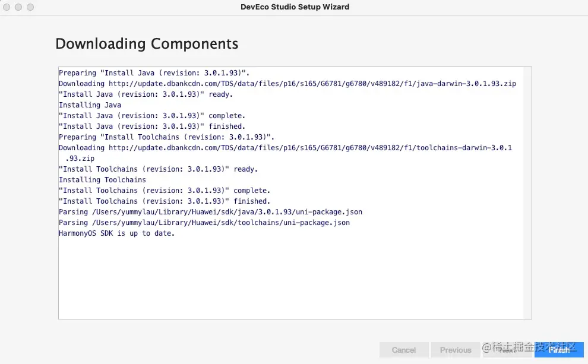This screenshot has height=364, width=588.
Task: Click the Install Toolchains 'finished.' line
Action: click(x=165, y=201)
